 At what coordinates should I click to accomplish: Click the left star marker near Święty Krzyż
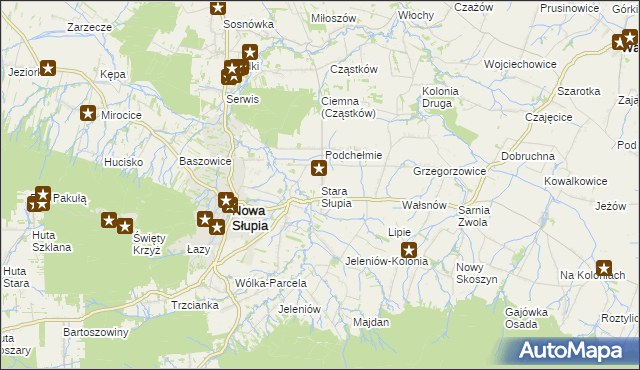pos(109,220)
